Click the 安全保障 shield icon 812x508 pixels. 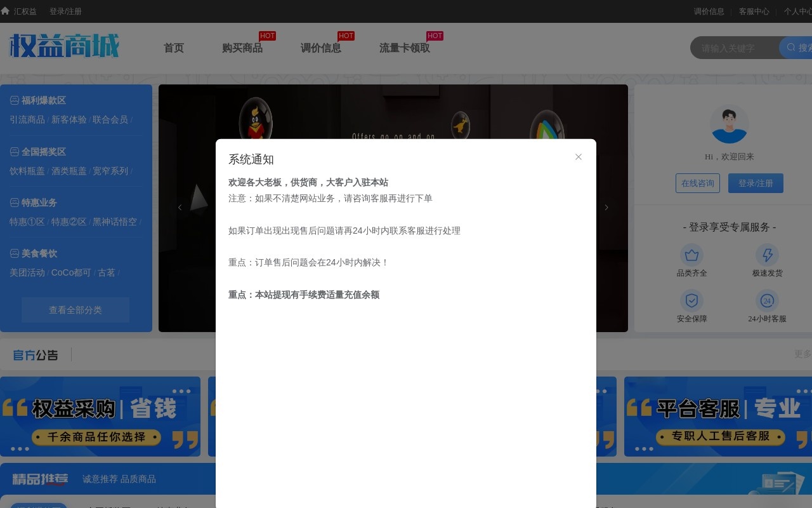point(691,301)
